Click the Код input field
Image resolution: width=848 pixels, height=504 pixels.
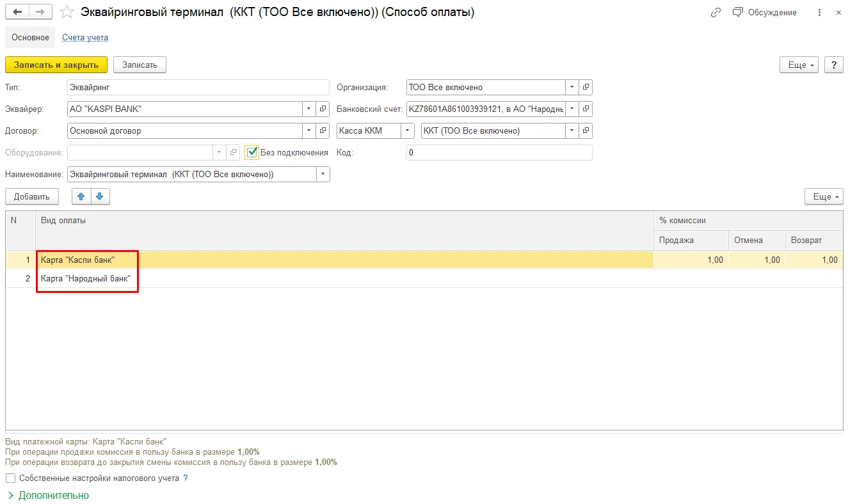click(499, 153)
